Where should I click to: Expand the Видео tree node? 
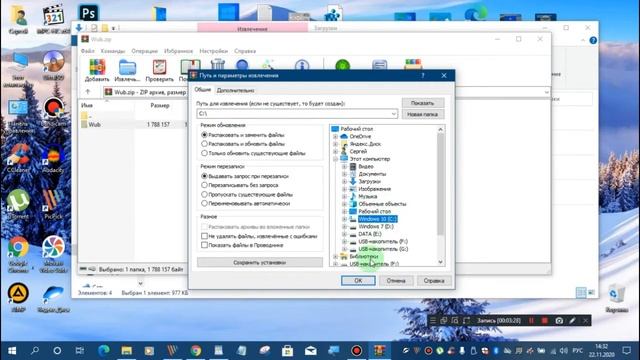click(x=344, y=167)
